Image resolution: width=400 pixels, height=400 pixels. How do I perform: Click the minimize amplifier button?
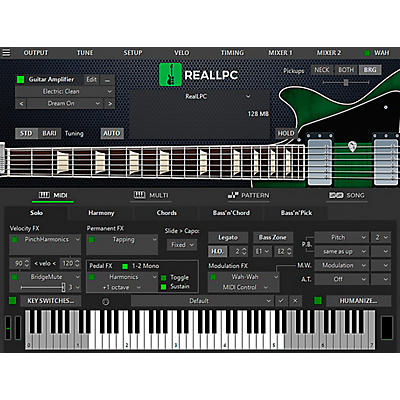(x=107, y=80)
